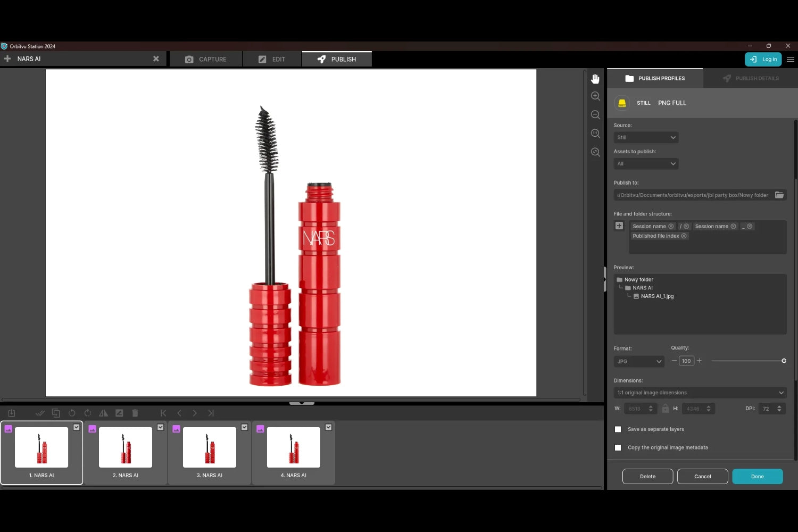The width and height of the screenshot is (798, 532).
Task: Click the zoom in magnifier icon
Action: click(595, 96)
